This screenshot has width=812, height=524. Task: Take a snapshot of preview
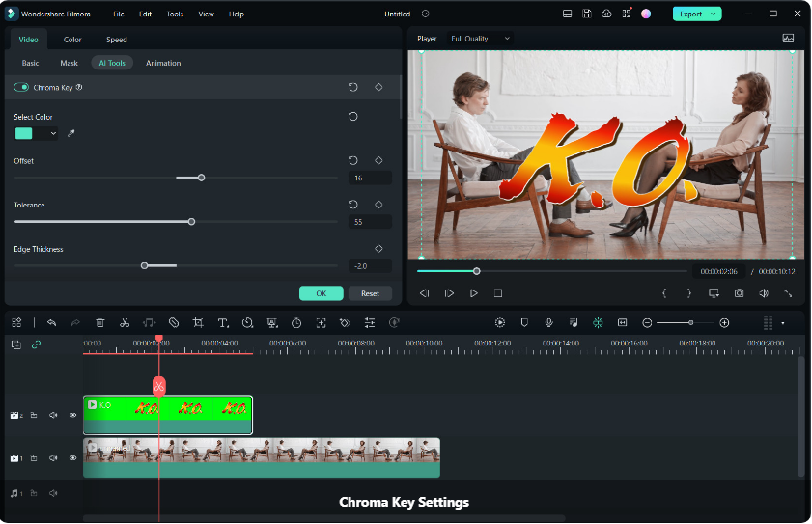(739, 293)
